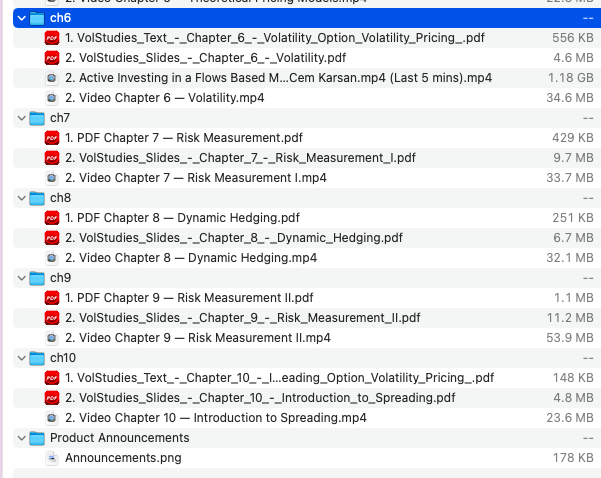Collapse the ch9 folder chevron

(22, 278)
